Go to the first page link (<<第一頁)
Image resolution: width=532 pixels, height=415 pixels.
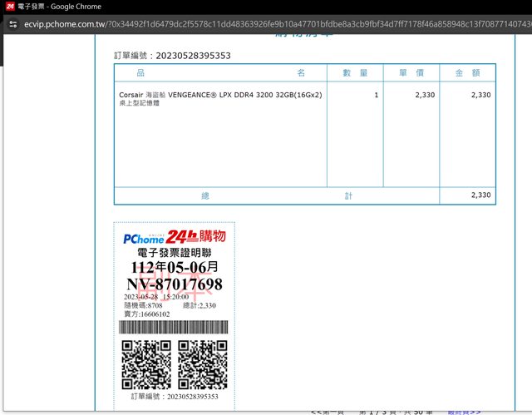(328, 412)
